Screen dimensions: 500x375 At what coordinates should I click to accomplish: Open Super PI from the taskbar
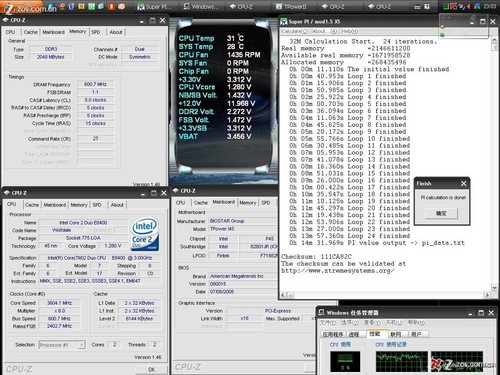click(155, 6)
